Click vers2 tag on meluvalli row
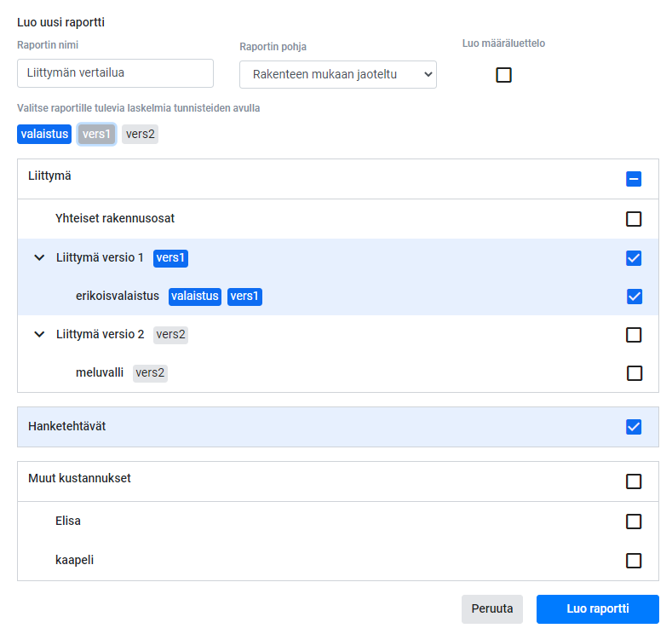 click(x=150, y=373)
